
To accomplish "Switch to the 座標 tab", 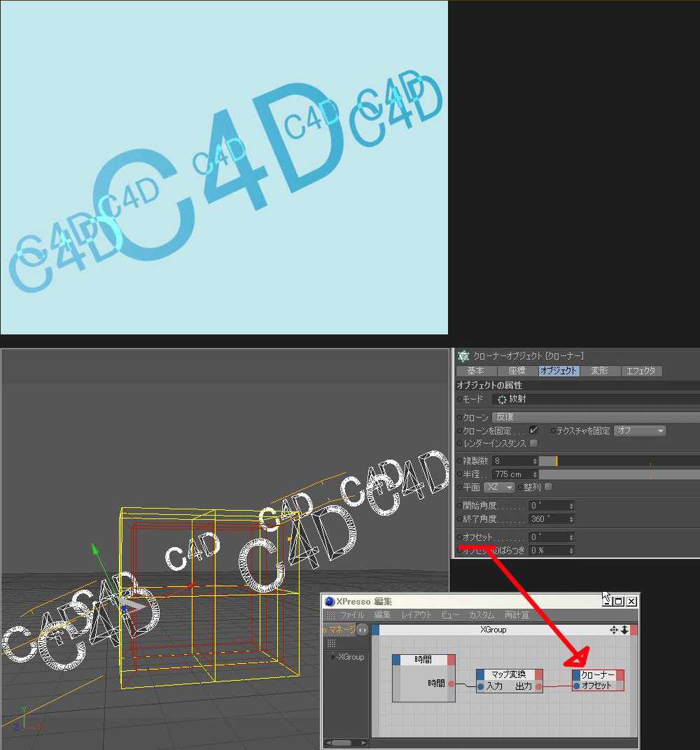I will (517, 371).
